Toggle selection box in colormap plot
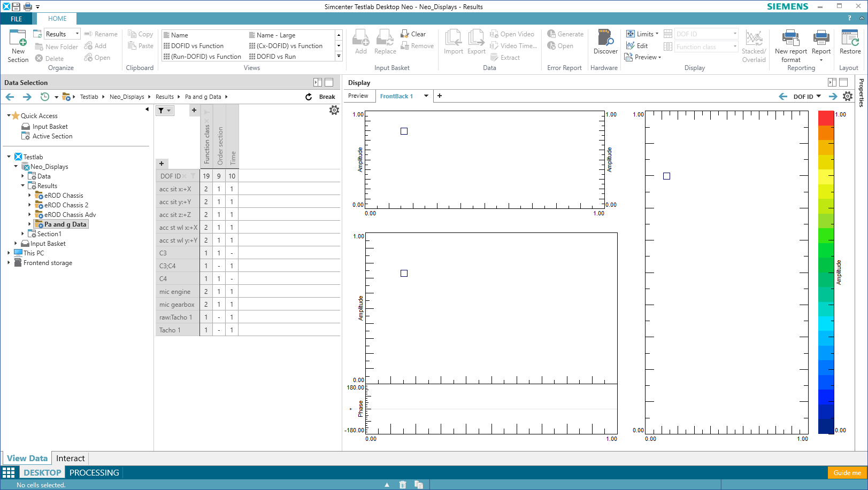Screen dimensions: 868x490 point(667,176)
